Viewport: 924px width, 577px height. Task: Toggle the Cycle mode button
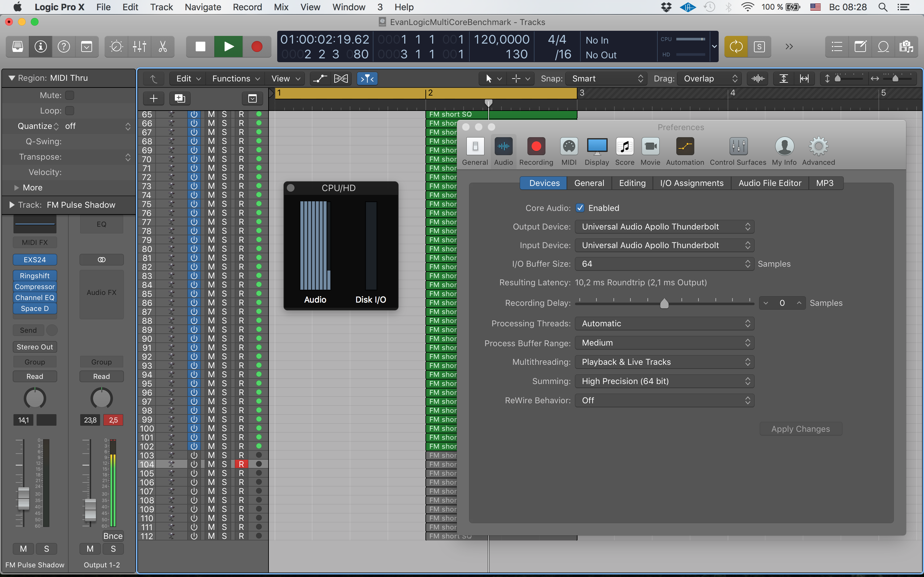pyautogui.click(x=736, y=46)
